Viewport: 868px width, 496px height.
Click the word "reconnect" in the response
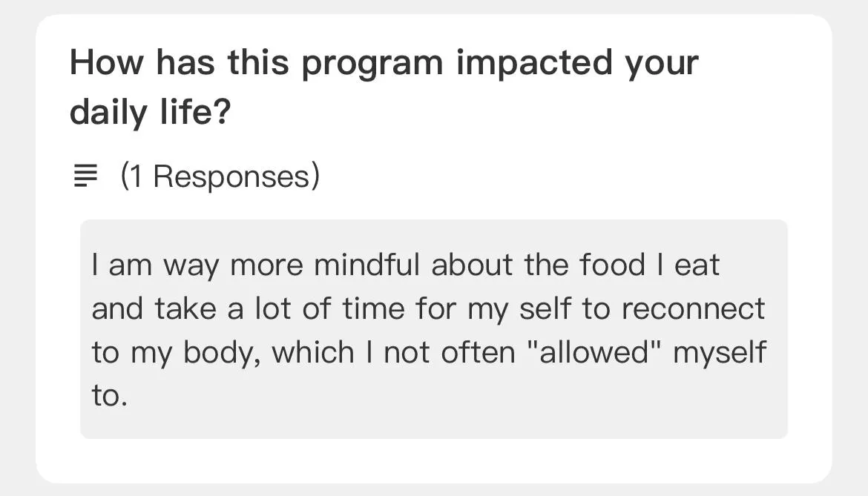[x=693, y=308]
